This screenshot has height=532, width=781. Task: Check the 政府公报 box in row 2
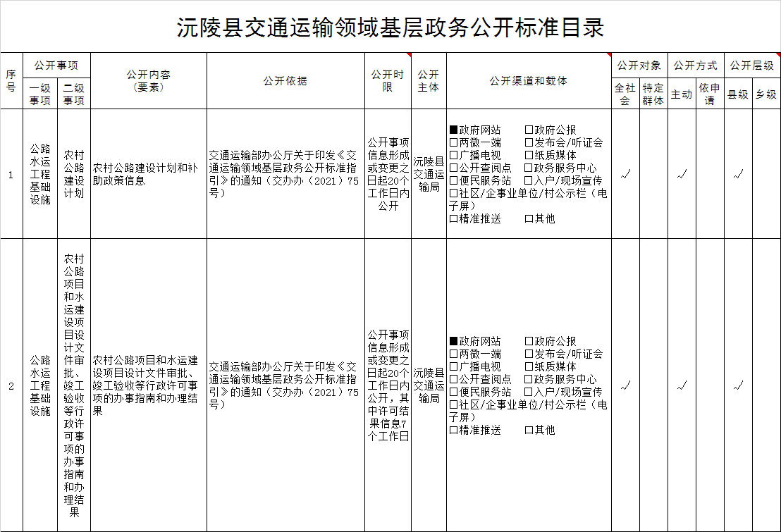[x=529, y=341]
